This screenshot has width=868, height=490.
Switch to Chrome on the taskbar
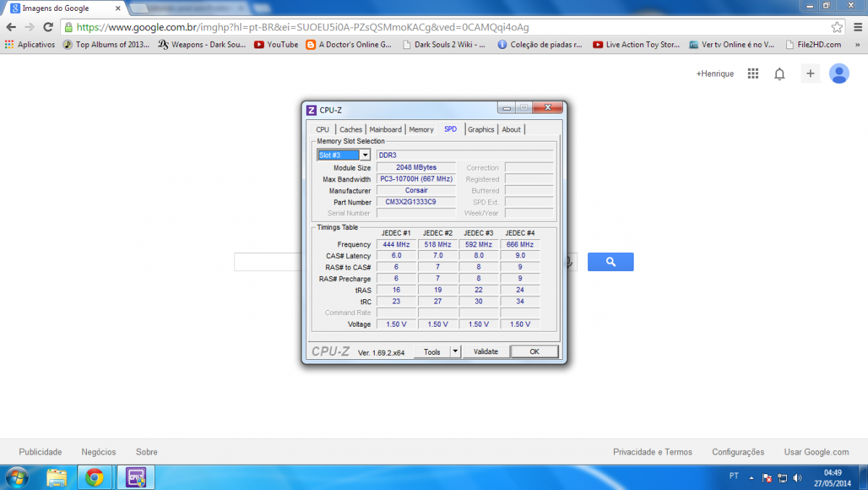pyautogui.click(x=94, y=478)
